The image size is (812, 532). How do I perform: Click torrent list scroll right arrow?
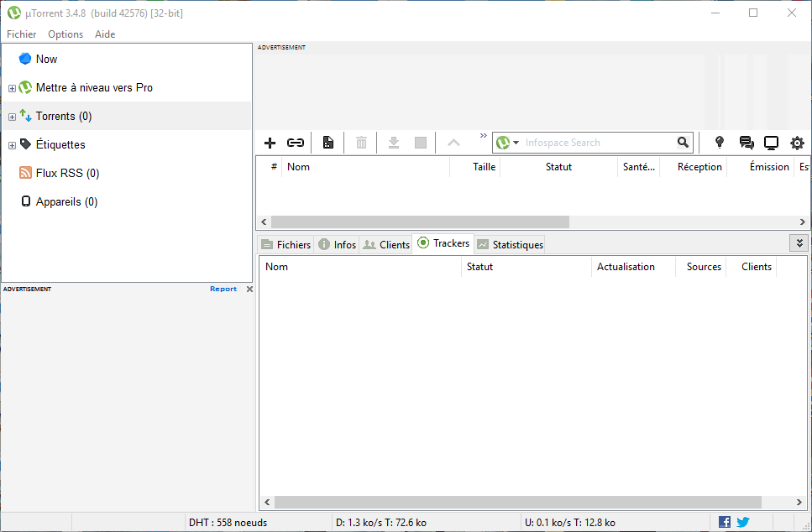click(802, 222)
